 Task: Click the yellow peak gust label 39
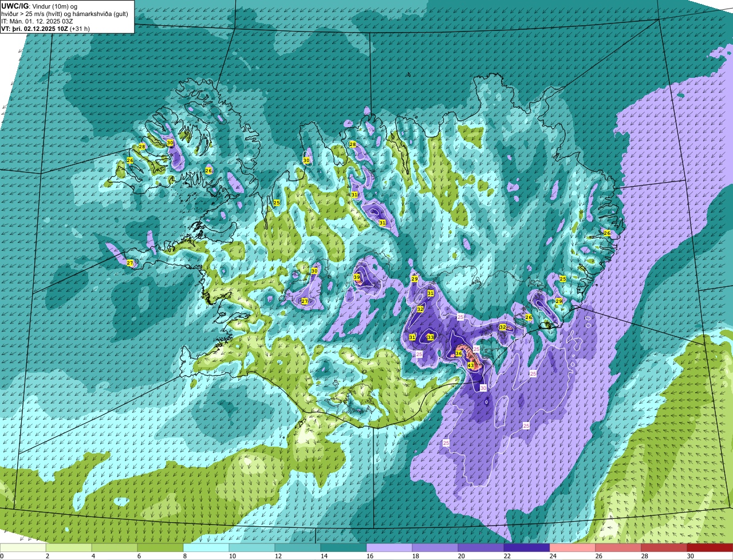(x=357, y=278)
